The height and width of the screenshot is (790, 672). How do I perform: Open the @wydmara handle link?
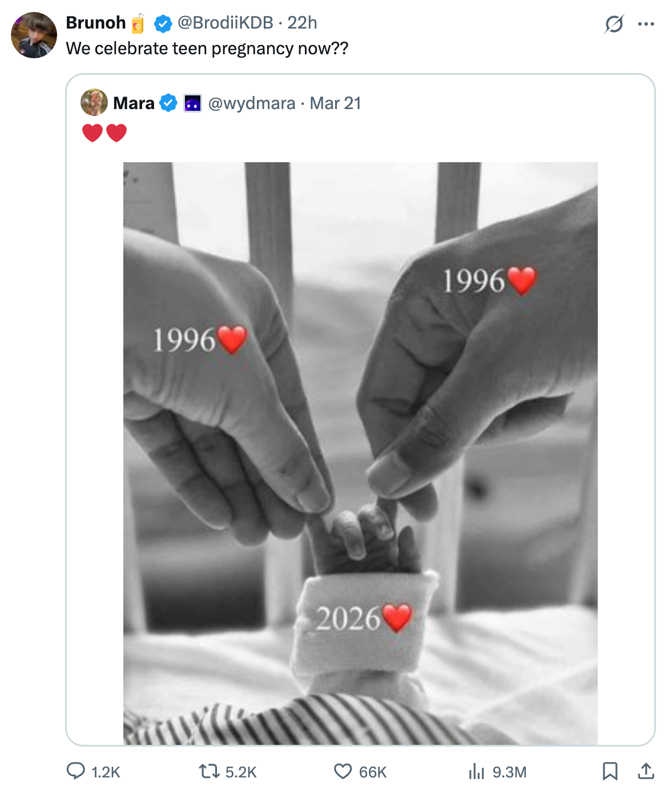pyautogui.click(x=252, y=103)
